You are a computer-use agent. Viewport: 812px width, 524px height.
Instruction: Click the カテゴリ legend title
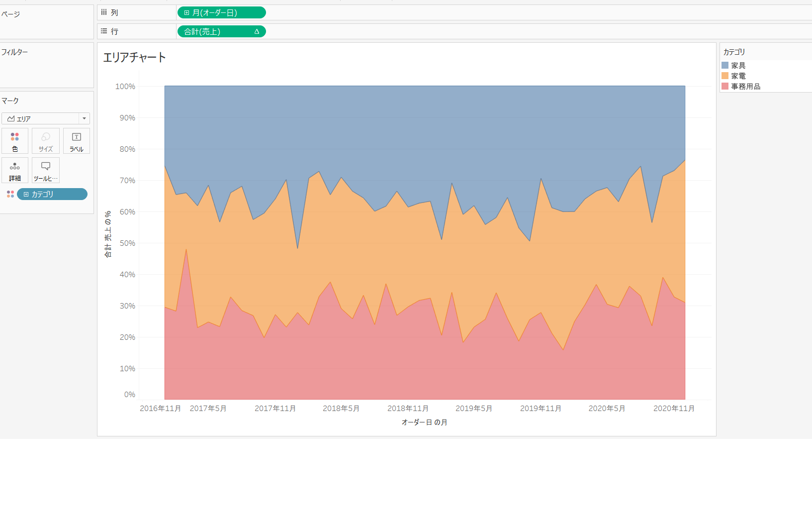734,52
